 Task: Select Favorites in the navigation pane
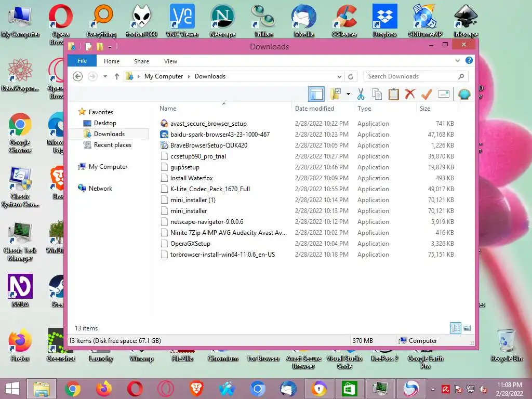101,112
